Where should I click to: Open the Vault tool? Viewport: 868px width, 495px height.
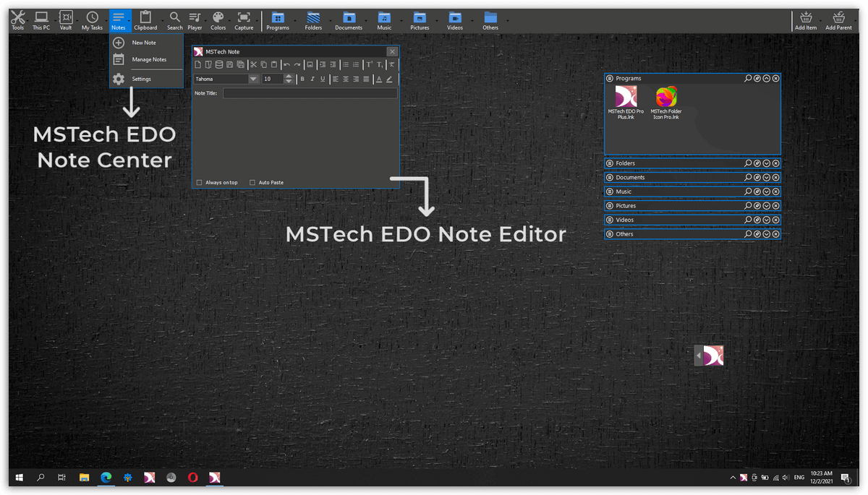66,20
